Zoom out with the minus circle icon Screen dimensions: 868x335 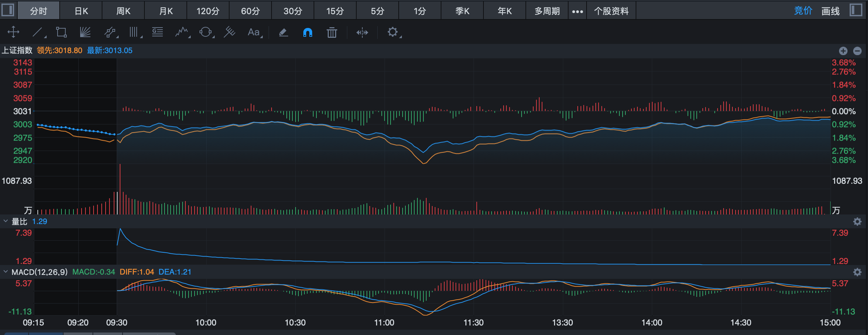click(857, 51)
